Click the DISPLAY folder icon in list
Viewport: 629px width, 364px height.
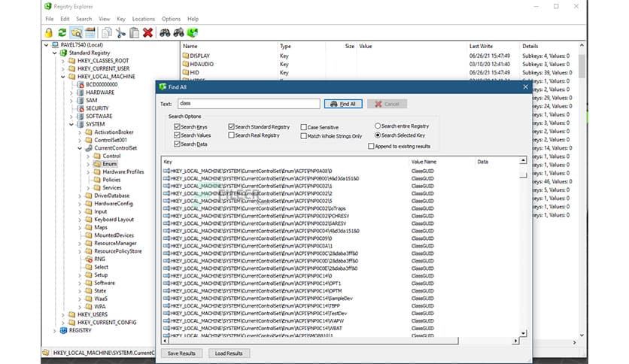[185, 56]
